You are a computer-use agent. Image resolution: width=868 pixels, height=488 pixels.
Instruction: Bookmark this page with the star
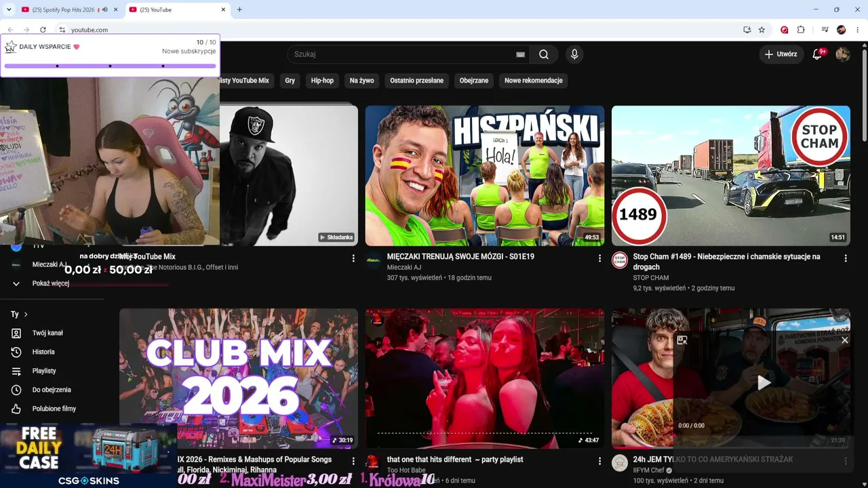(x=762, y=30)
